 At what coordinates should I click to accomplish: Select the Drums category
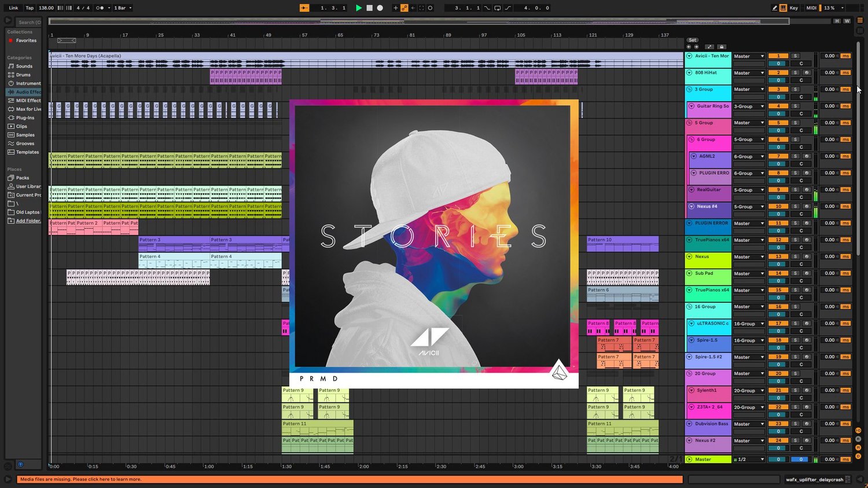coord(23,75)
